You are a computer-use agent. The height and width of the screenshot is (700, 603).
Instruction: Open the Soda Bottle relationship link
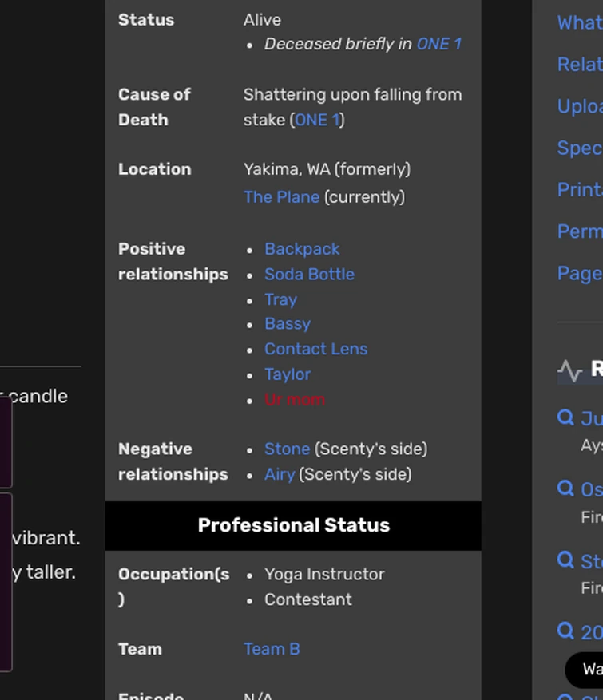coord(309,274)
